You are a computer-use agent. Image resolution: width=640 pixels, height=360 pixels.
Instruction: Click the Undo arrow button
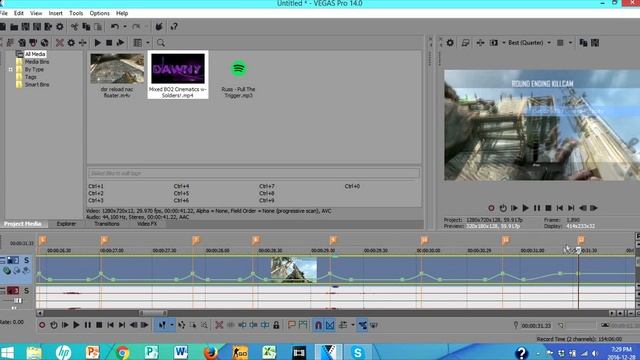[x=115, y=27]
